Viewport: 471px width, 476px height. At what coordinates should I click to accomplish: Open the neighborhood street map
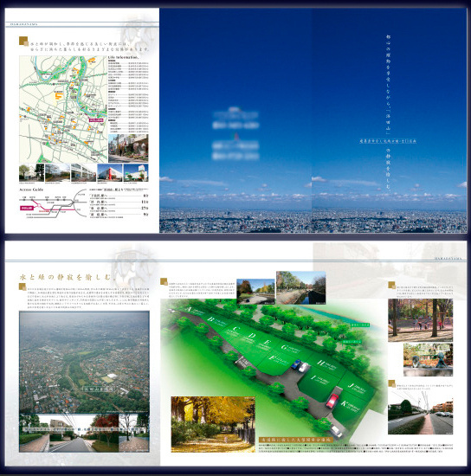pyautogui.click(x=63, y=109)
